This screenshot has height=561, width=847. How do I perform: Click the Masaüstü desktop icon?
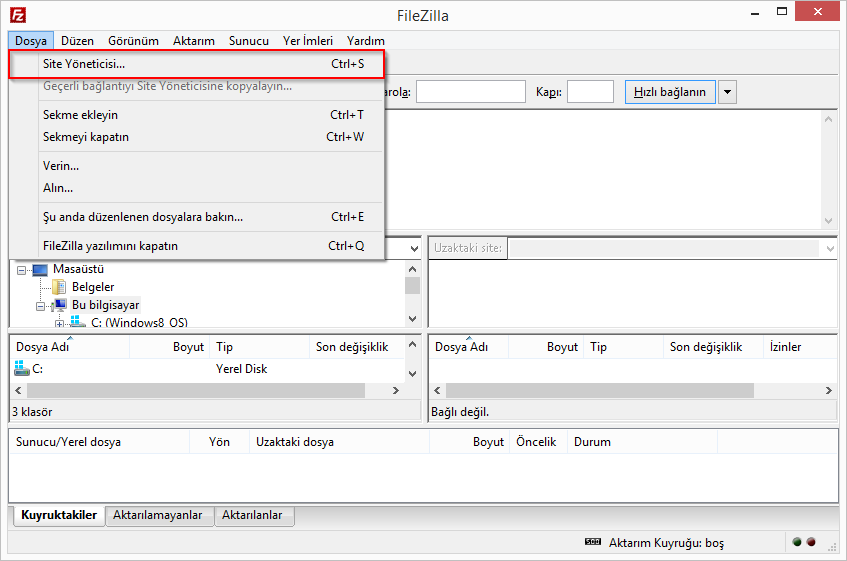click(40, 269)
